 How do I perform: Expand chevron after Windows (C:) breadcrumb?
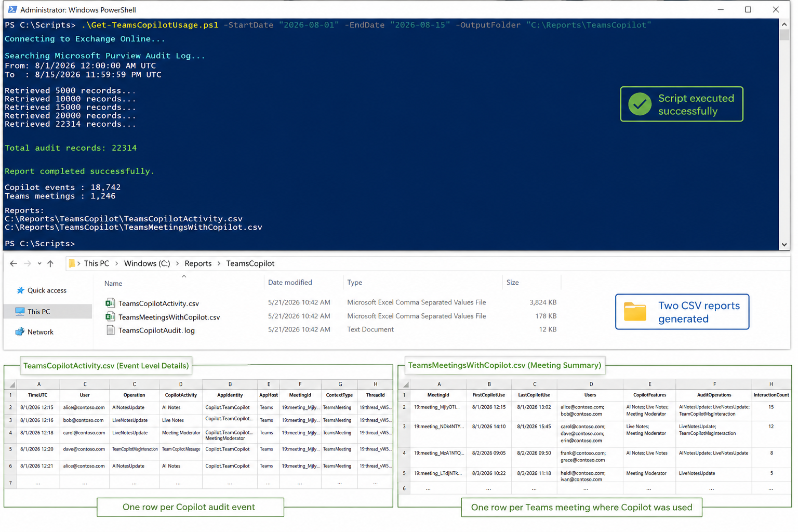(x=177, y=263)
